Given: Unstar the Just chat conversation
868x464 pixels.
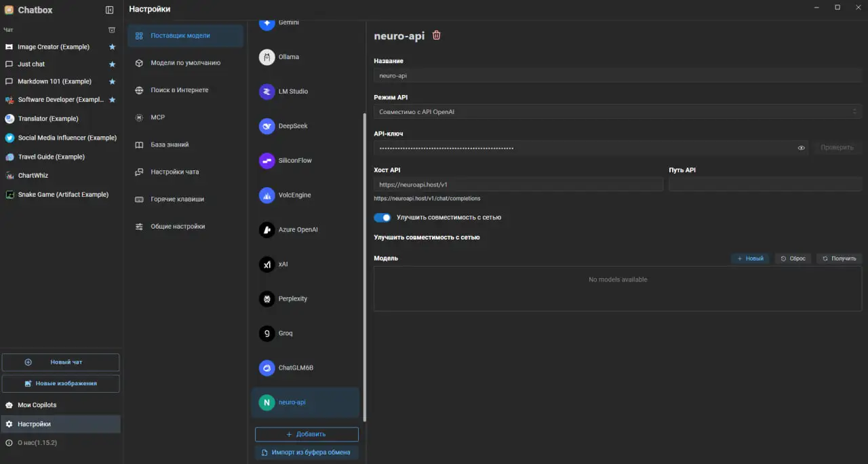Looking at the screenshot, I should [113, 64].
